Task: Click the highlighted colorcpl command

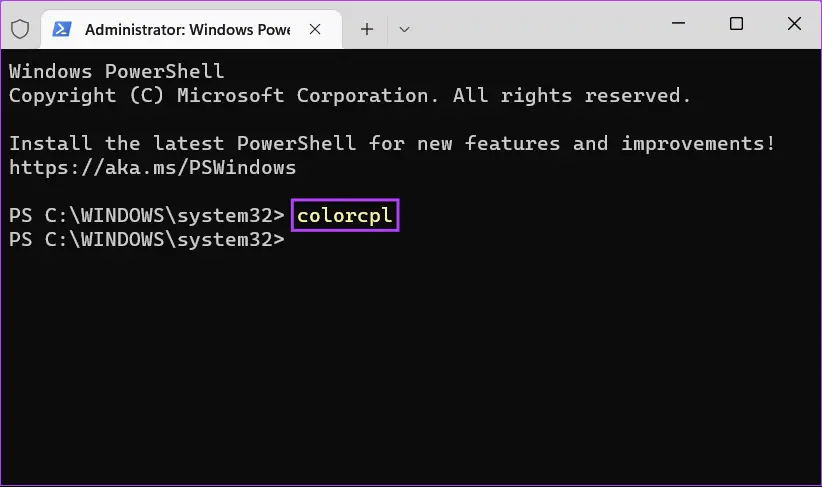Action: 345,215
